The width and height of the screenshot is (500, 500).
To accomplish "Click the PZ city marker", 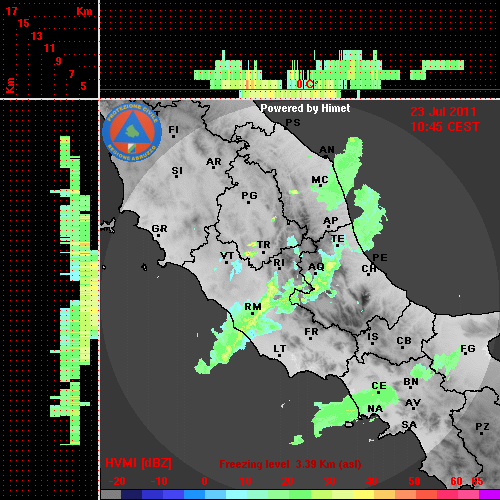I will coord(482,428).
